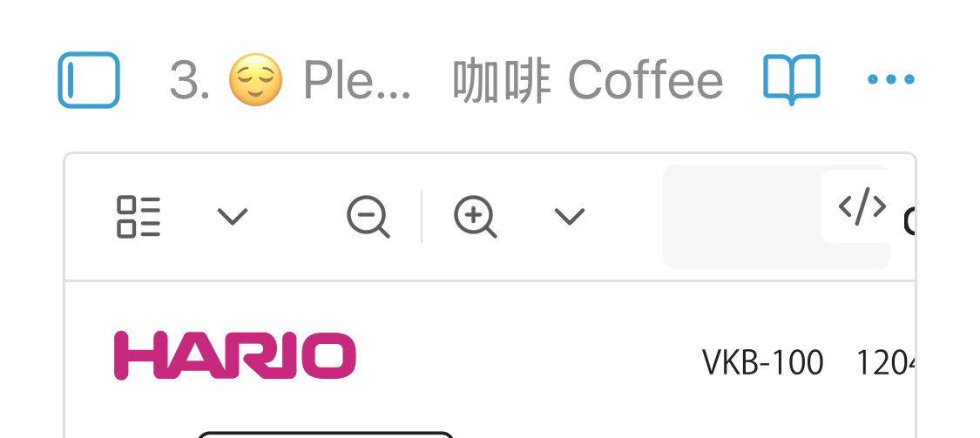Click the relieved-face emoji in the breadcrumb
The width and height of the screenshot is (980, 438).
coord(255,80)
